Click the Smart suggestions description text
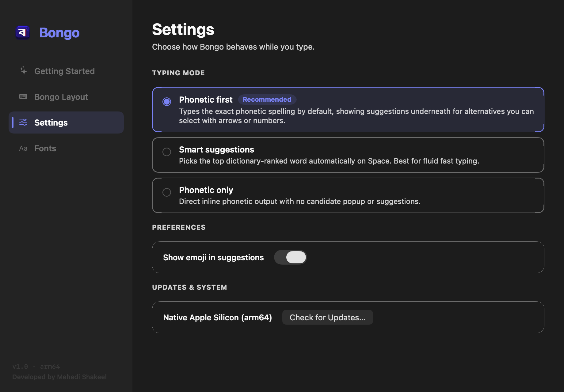The width and height of the screenshot is (564, 392). tap(329, 161)
